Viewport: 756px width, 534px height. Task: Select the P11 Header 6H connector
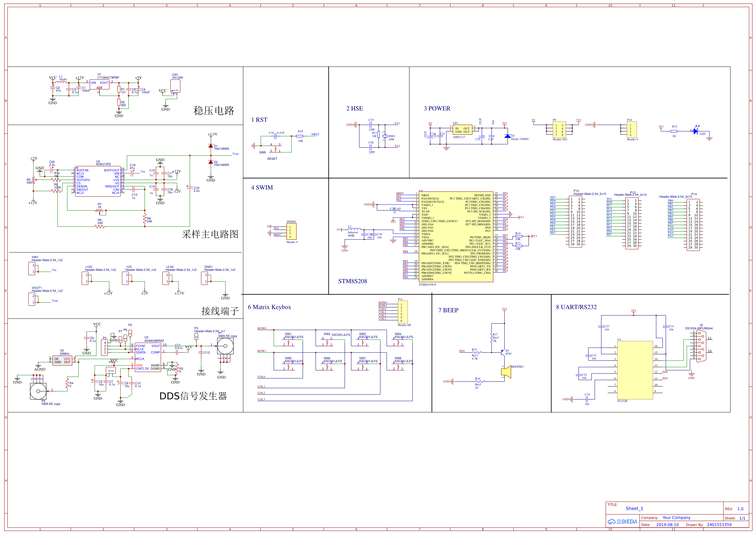403,312
